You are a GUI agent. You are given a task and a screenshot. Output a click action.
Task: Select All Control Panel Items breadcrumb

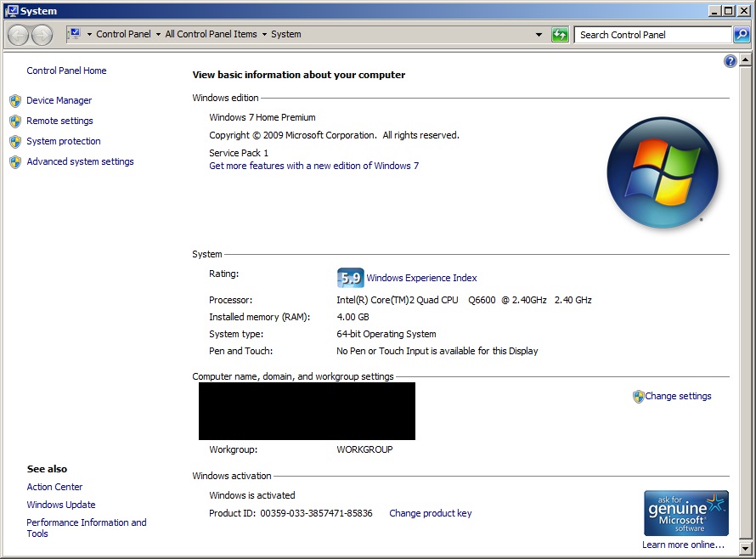212,34
